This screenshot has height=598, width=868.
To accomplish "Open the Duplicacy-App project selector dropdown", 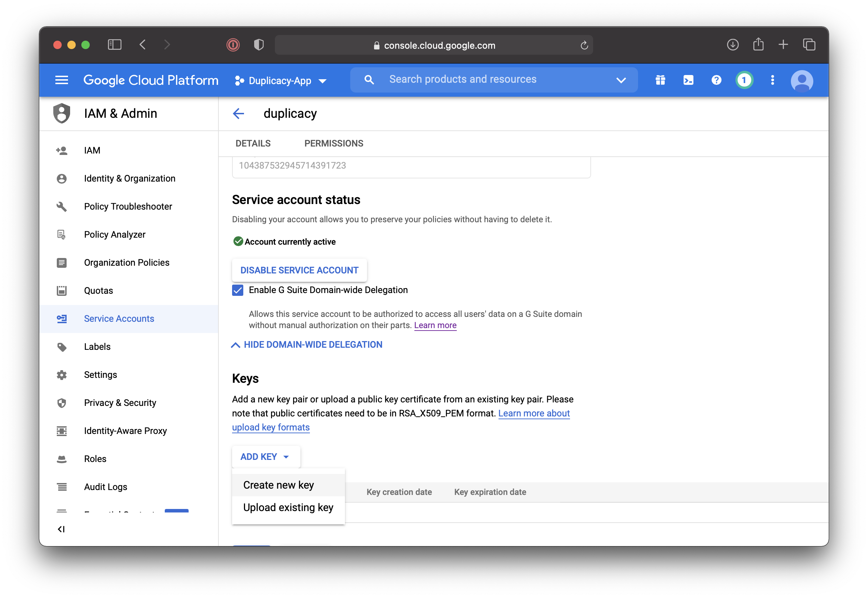I will [280, 81].
